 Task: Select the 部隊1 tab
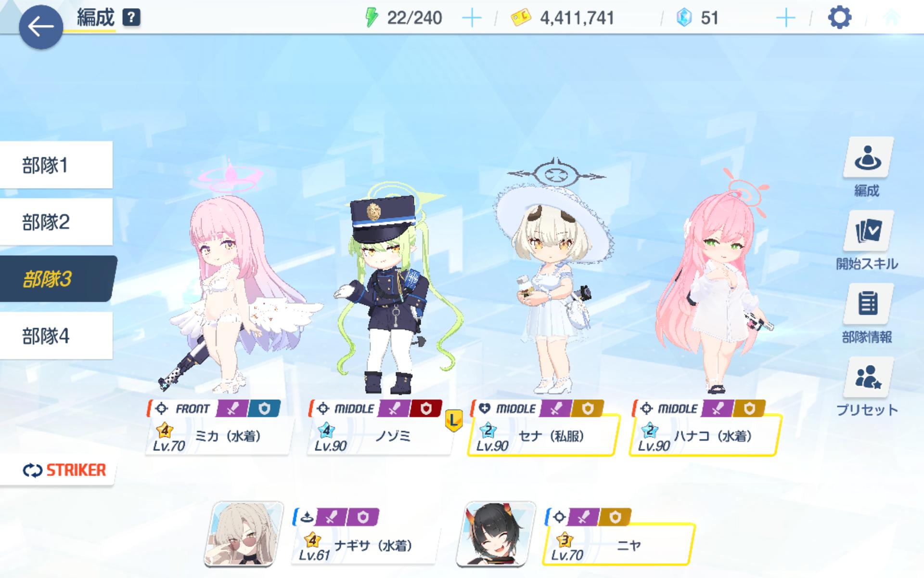tap(56, 165)
